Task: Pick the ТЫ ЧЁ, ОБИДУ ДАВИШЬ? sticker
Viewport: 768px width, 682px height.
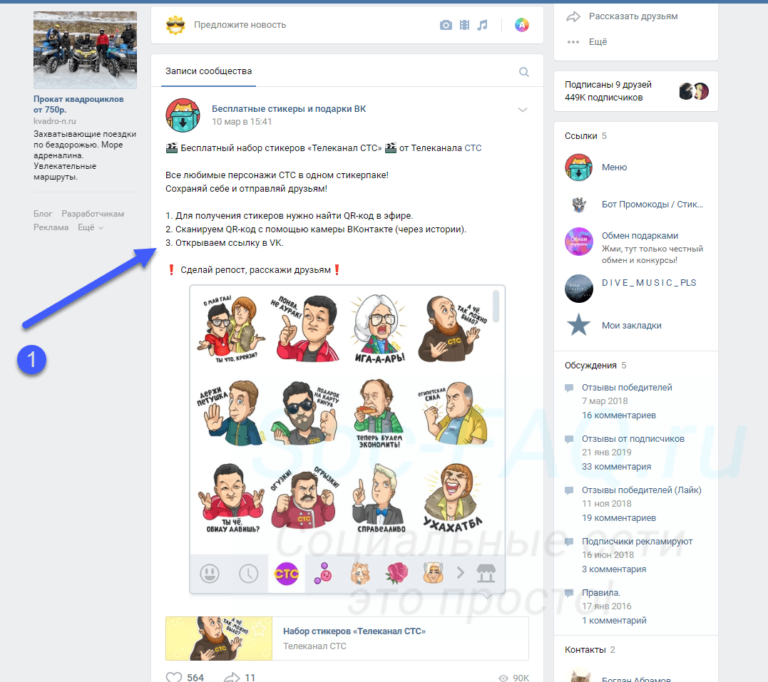Action: [x=232, y=498]
